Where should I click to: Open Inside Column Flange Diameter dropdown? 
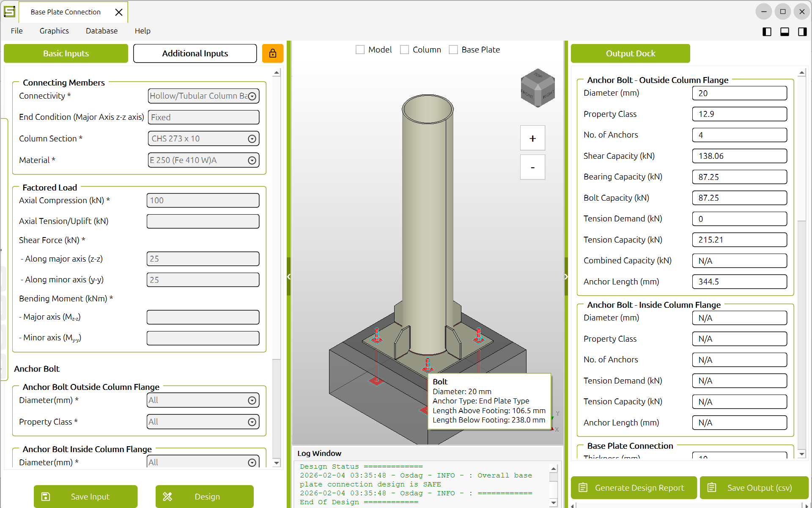(x=203, y=462)
